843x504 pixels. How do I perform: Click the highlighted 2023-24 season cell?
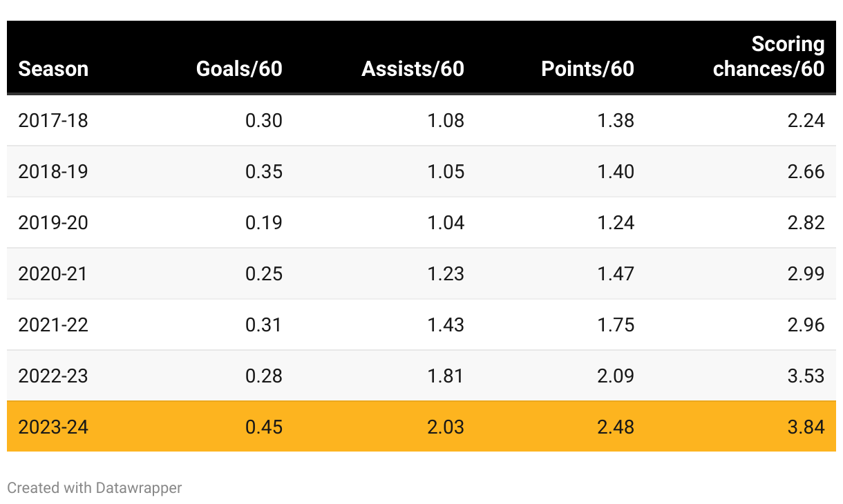coord(53,427)
